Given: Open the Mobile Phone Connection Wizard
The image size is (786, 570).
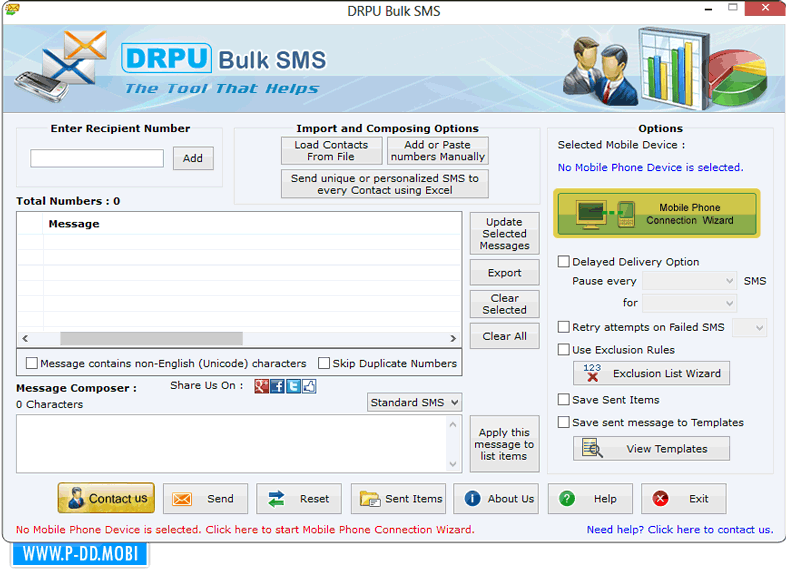Looking at the screenshot, I should tap(657, 214).
